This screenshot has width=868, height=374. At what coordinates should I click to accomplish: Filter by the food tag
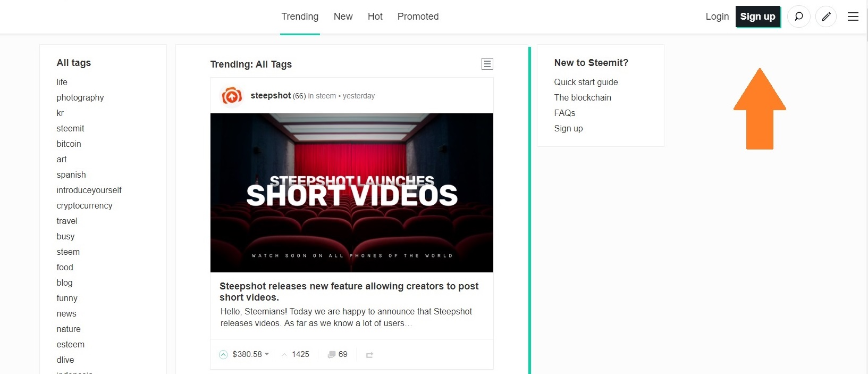tap(65, 267)
